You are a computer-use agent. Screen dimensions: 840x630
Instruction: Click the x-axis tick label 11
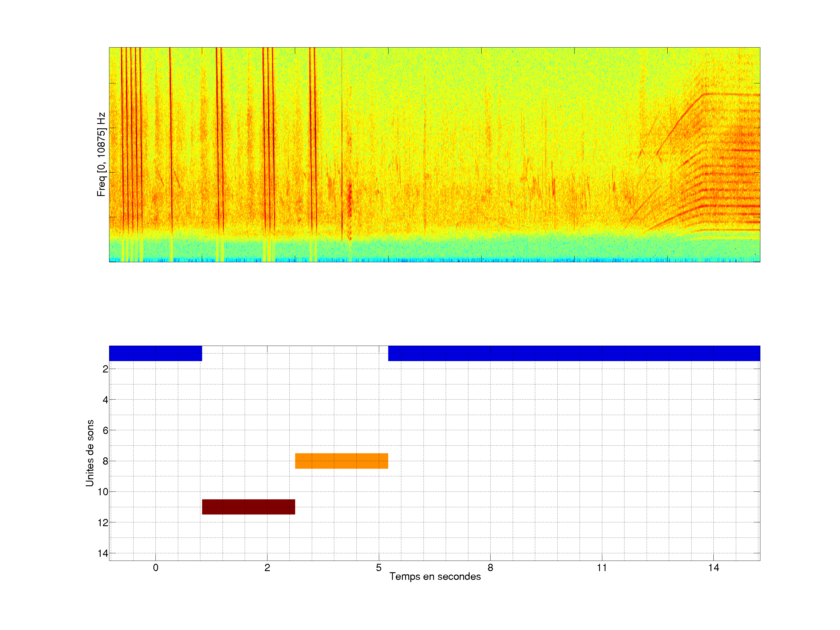(x=602, y=568)
